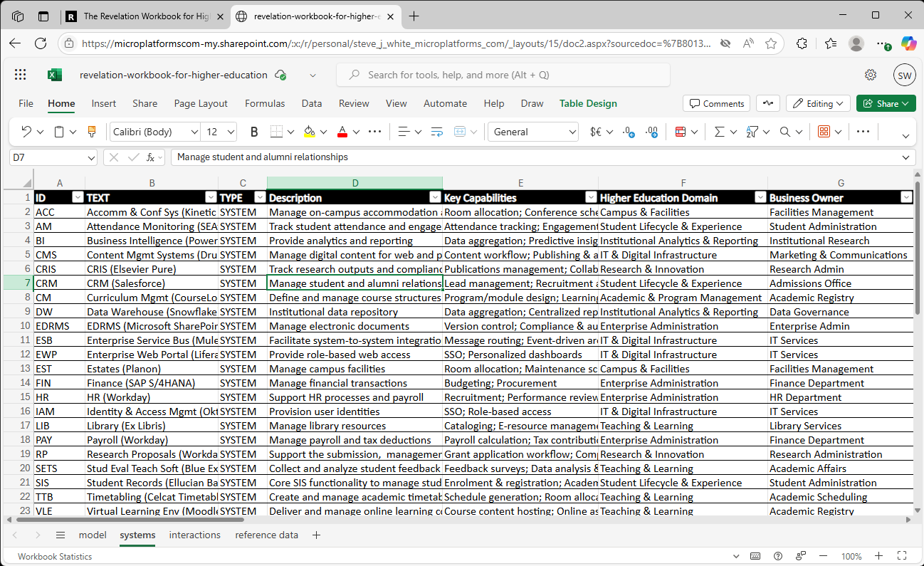This screenshot has width=924, height=566.
Task: Open Workbook Statistics
Action: (54, 556)
